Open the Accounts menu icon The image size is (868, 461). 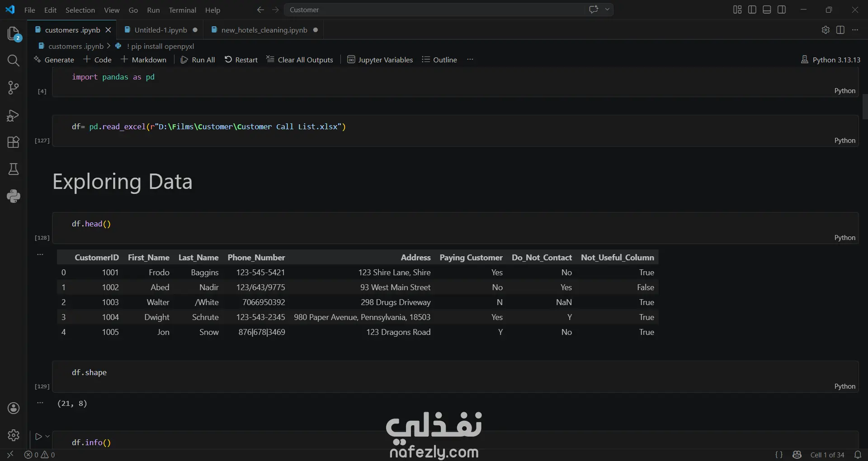[14, 408]
